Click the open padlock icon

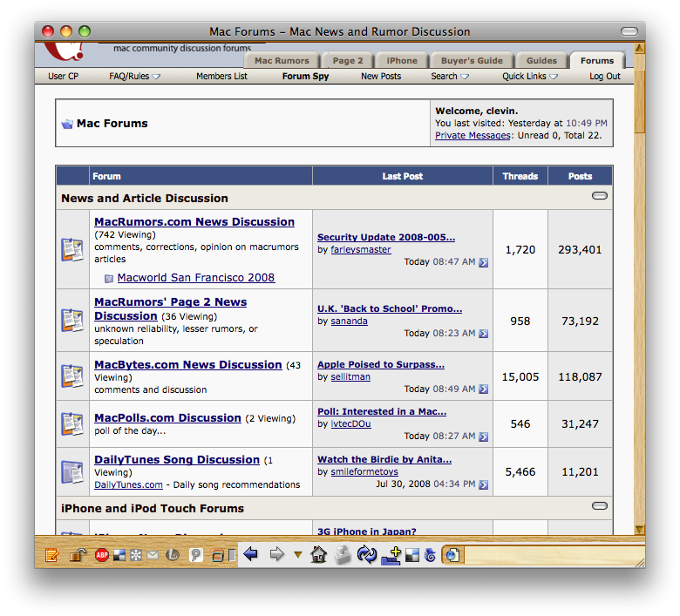coord(78,554)
